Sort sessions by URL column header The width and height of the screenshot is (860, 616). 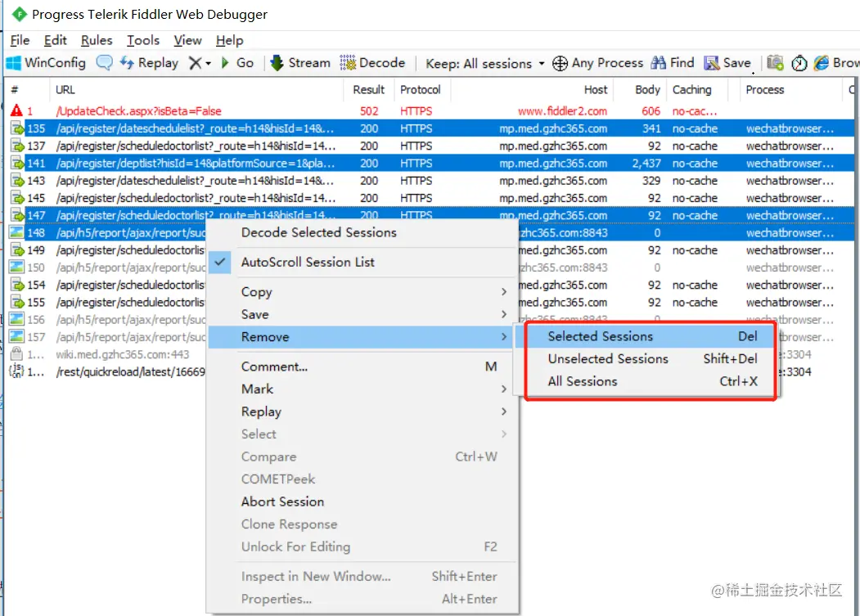196,89
